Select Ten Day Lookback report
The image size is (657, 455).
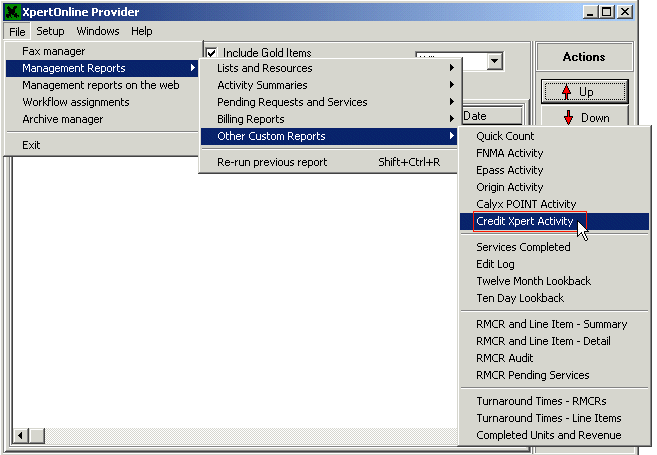(x=554, y=298)
